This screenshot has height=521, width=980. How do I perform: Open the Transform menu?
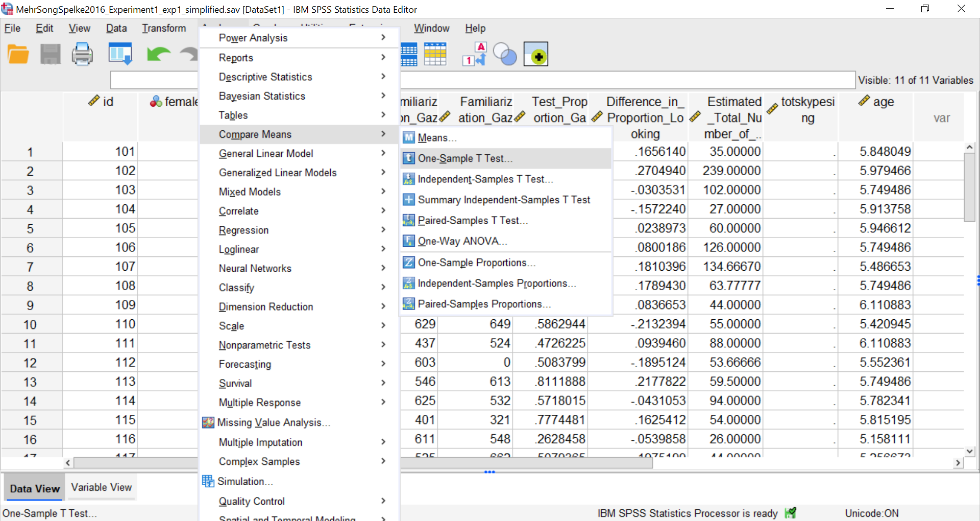[164, 29]
